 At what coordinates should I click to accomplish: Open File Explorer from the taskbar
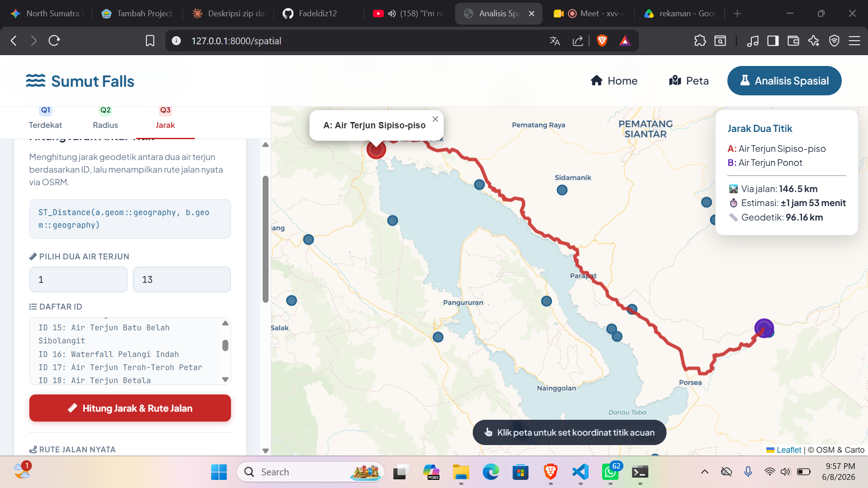click(461, 472)
